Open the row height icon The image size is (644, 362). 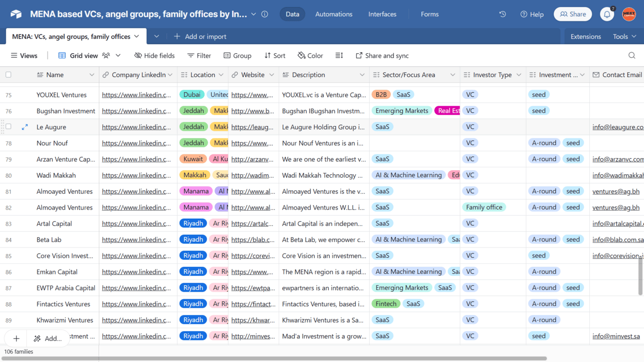tap(339, 56)
